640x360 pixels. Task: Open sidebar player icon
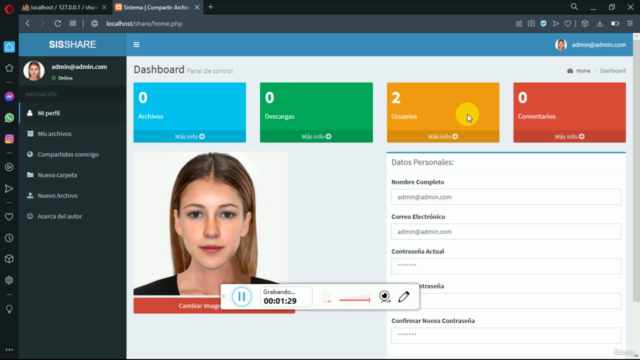click(x=9, y=167)
